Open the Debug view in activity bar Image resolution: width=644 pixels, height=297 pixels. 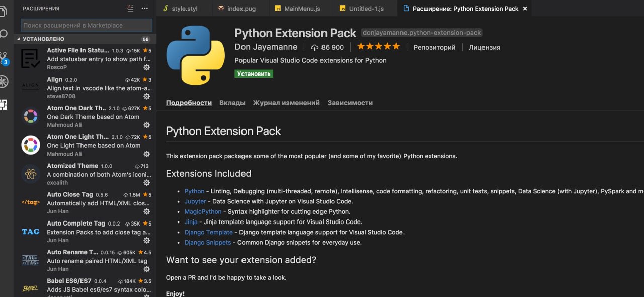[4, 81]
